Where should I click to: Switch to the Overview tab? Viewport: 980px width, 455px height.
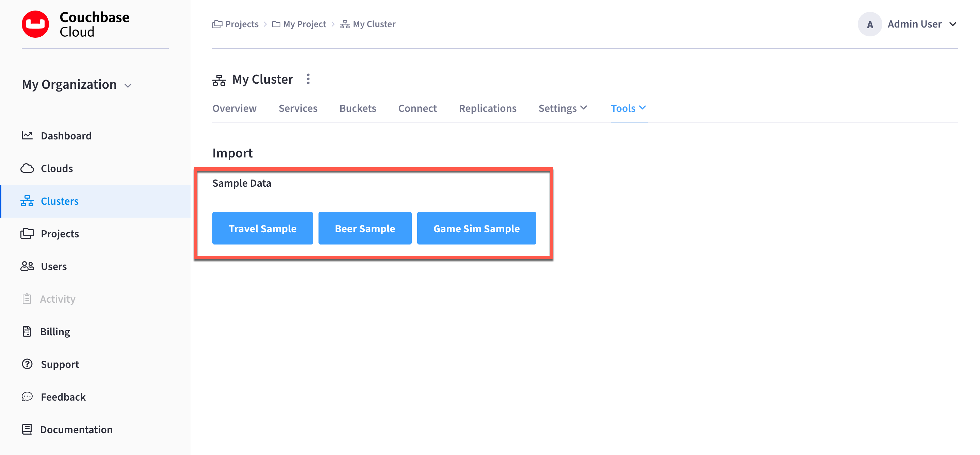click(x=234, y=107)
